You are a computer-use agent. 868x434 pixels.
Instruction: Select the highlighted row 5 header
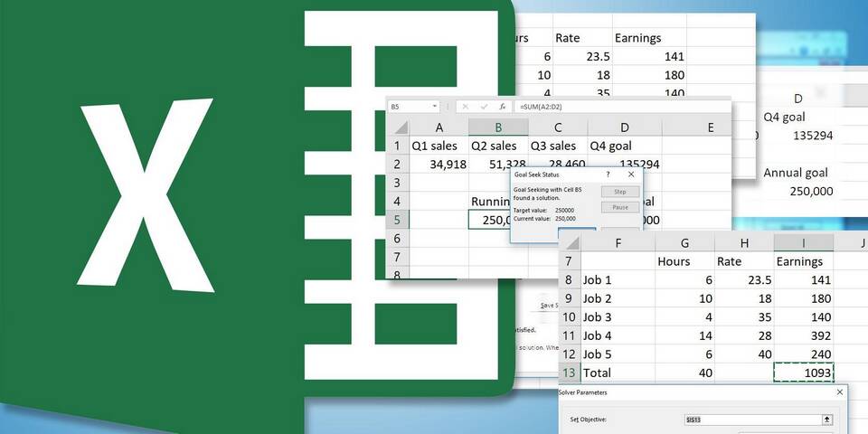point(397,220)
